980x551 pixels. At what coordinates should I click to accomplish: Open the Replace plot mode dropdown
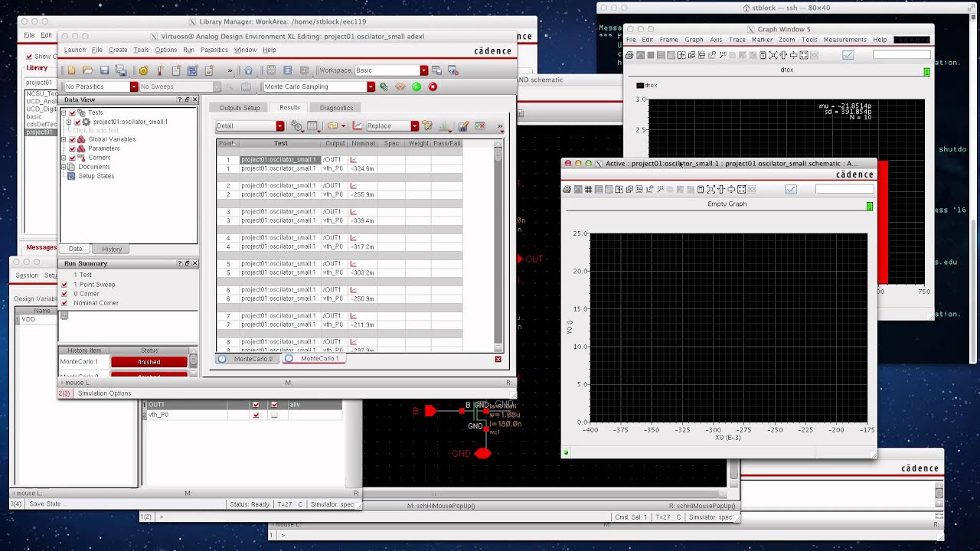tap(414, 126)
